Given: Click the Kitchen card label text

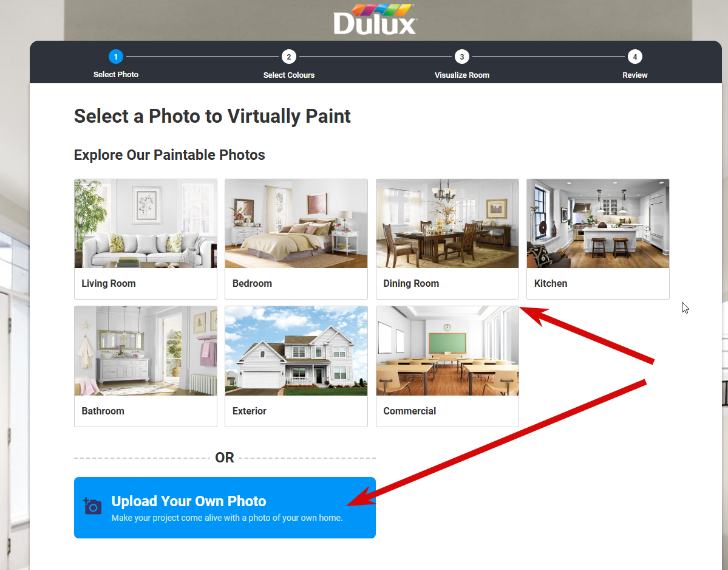Looking at the screenshot, I should (x=551, y=283).
